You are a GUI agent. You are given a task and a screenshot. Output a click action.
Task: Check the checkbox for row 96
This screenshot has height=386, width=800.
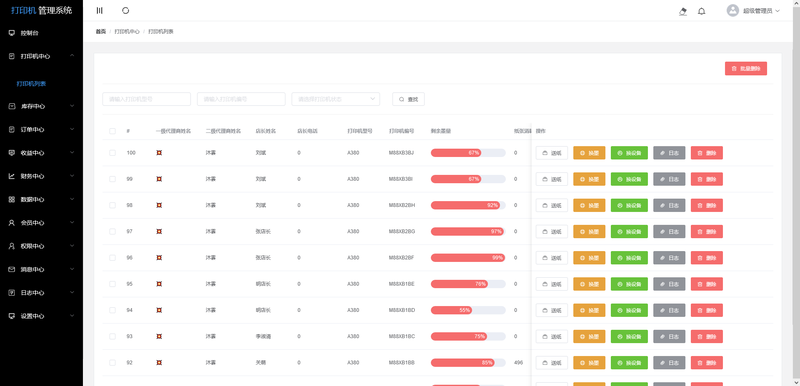tap(112, 258)
